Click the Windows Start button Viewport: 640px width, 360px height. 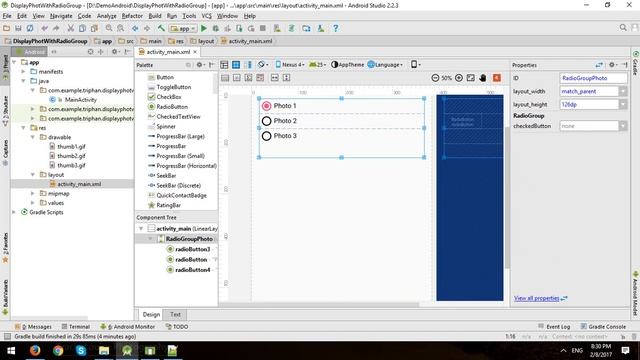pyautogui.click(x=11, y=350)
